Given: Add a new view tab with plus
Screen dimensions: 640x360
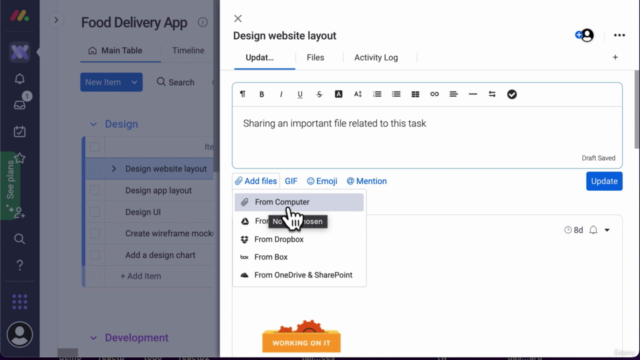Looking at the screenshot, I should coord(615,58).
